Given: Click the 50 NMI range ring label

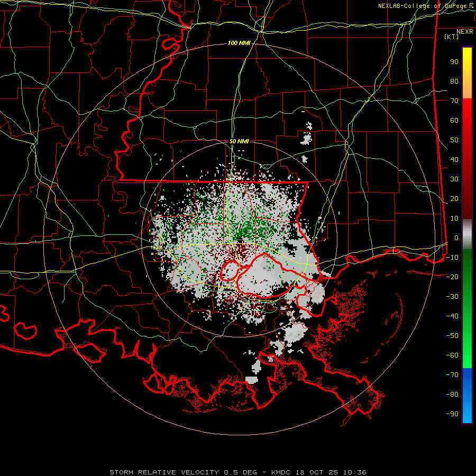Looking at the screenshot, I should [x=239, y=141].
